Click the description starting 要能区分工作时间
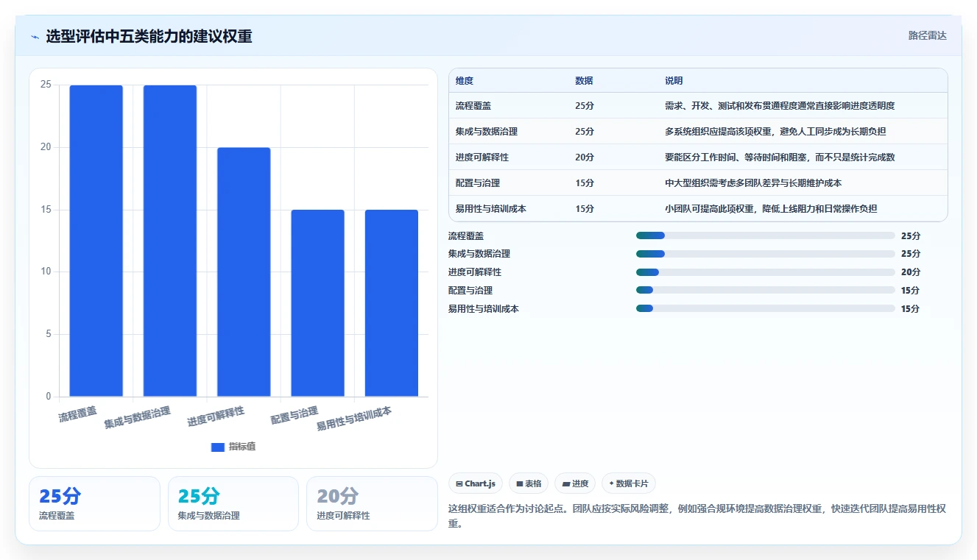 (x=780, y=157)
